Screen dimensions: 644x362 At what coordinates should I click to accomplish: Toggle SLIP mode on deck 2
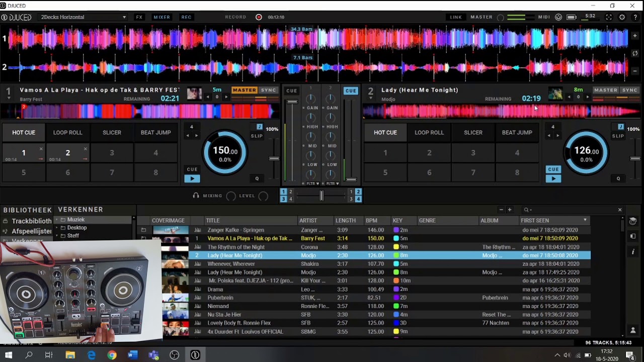[618, 136]
